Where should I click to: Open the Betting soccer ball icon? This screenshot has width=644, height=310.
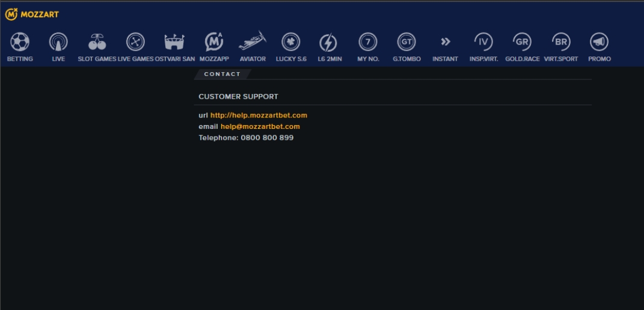[x=20, y=42]
